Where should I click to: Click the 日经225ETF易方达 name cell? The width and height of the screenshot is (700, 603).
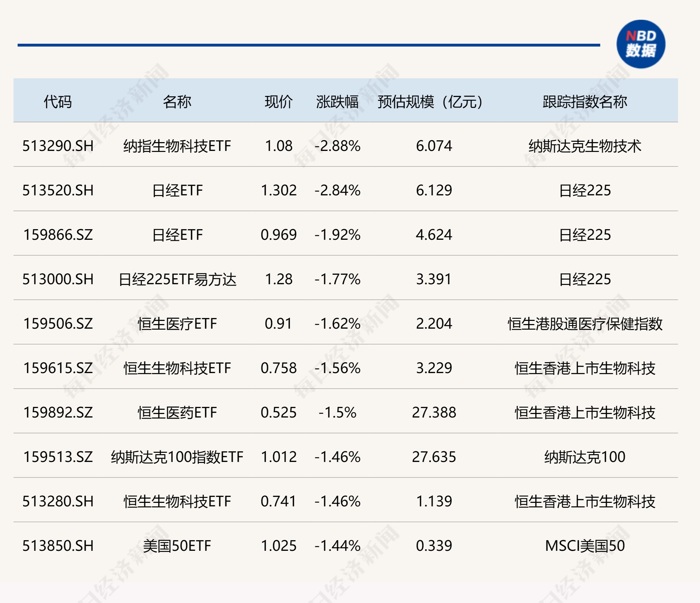(177, 279)
